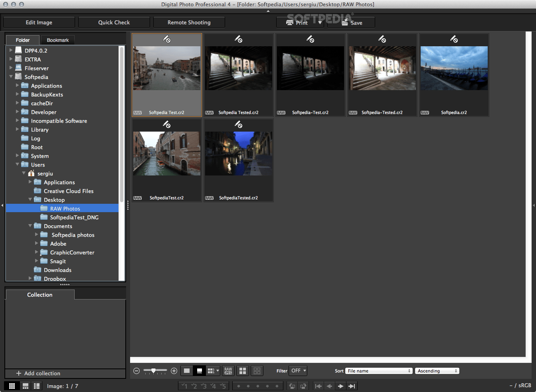Select the thumbnail grid window layout
Image resolution: width=536 pixels, height=392 pixels.
coord(12,386)
